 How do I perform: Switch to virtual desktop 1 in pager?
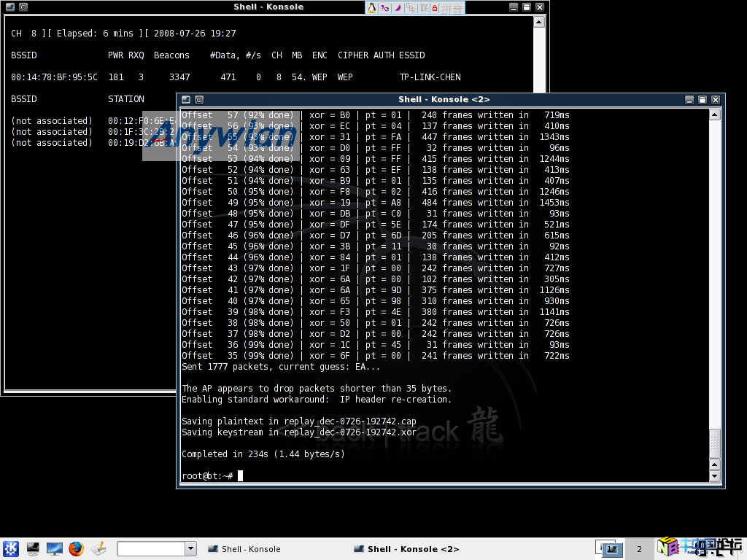coord(609,549)
